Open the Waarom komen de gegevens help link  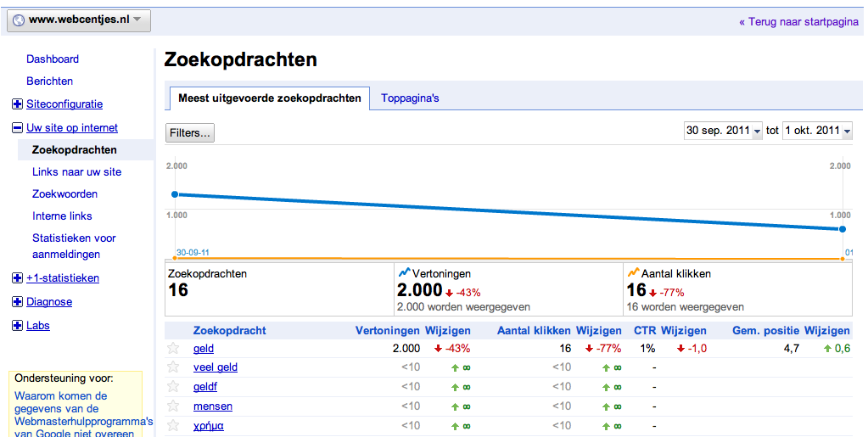click(x=84, y=415)
